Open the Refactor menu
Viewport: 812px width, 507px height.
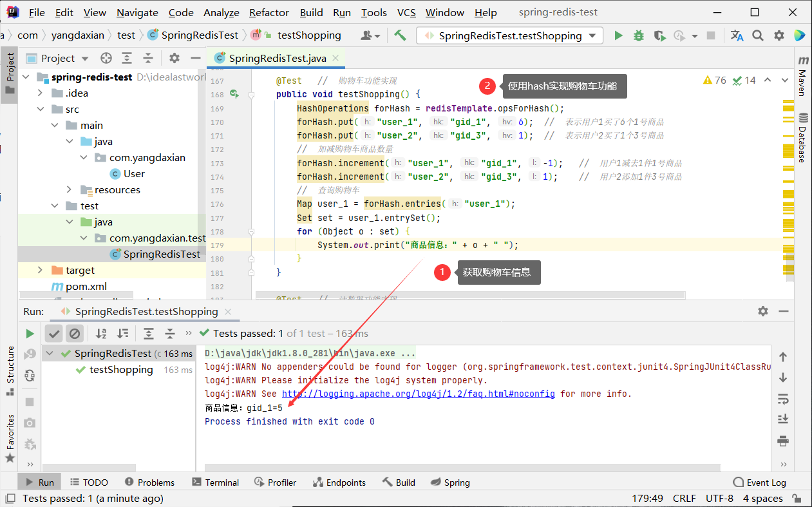(269, 12)
